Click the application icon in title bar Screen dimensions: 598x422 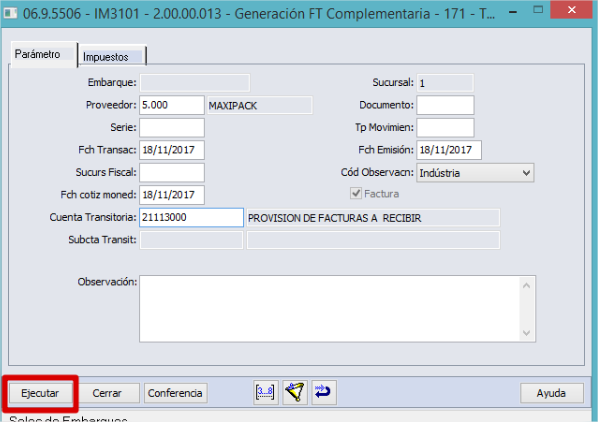coord(10,13)
